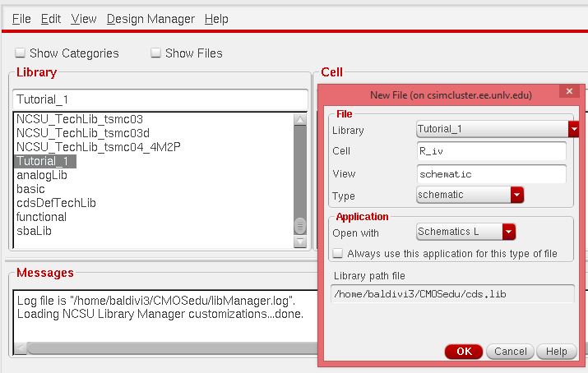Screen dimensions: 588x373
Task: Select analogLib in the library list
Action: 42,175
